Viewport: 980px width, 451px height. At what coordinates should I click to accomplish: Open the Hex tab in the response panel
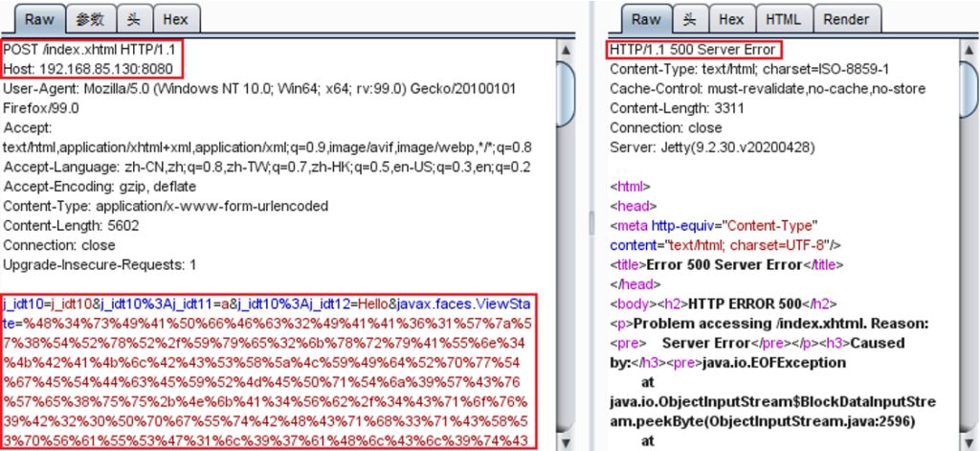pos(731,19)
